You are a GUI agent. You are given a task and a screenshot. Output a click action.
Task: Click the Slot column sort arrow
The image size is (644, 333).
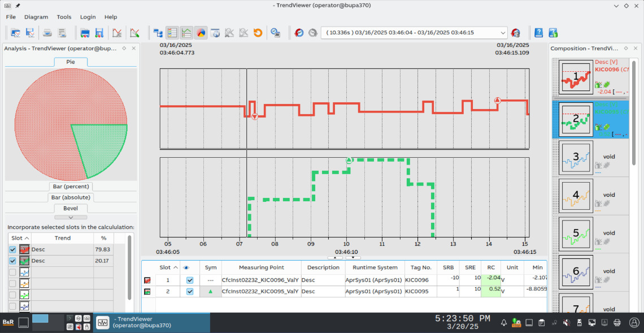(27, 238)
